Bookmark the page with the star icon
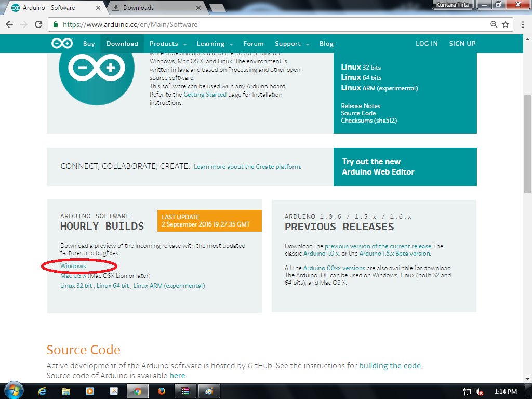 tap(506, 24)
